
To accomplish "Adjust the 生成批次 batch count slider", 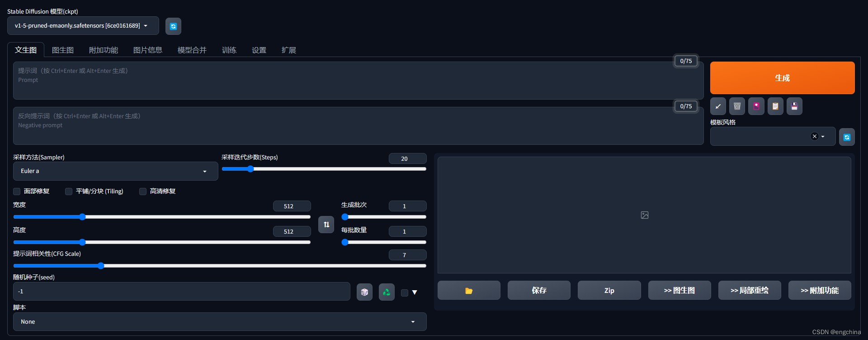I will pyautogui.click(x=384, y=217).
